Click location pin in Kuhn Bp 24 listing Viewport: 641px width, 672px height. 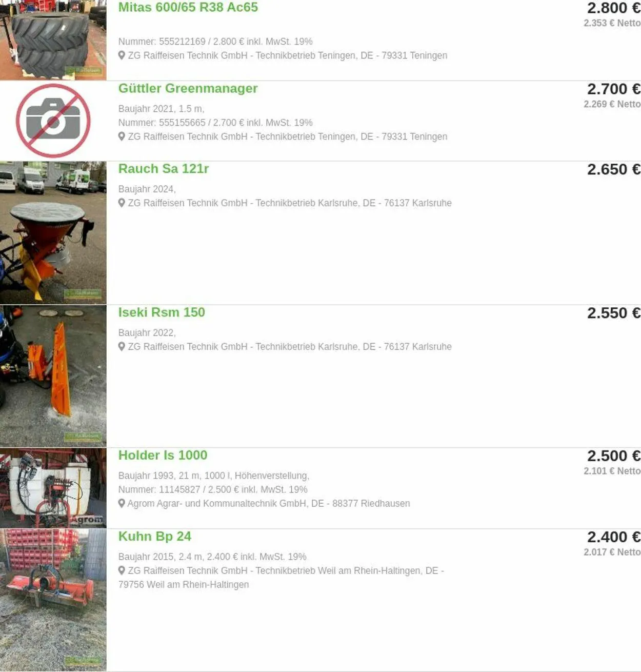pyautogui.click(x=122, y=570)
